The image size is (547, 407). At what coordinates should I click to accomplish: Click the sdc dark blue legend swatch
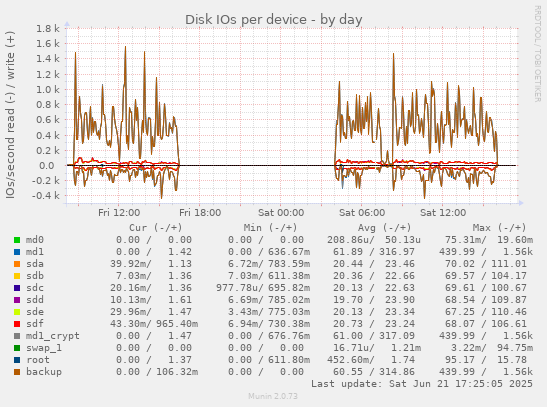17,288
